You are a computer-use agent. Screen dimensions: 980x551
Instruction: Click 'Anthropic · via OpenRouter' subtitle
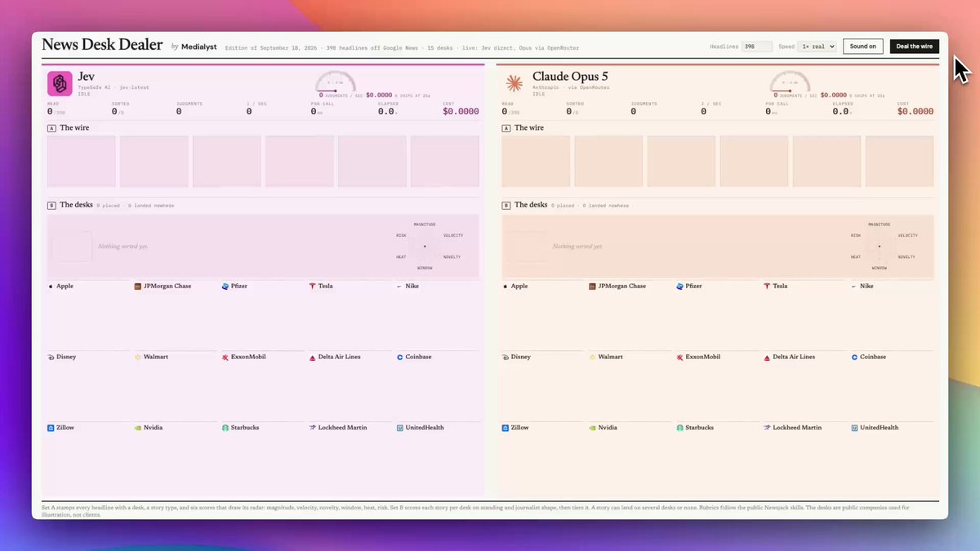click(x=572, y=87)
